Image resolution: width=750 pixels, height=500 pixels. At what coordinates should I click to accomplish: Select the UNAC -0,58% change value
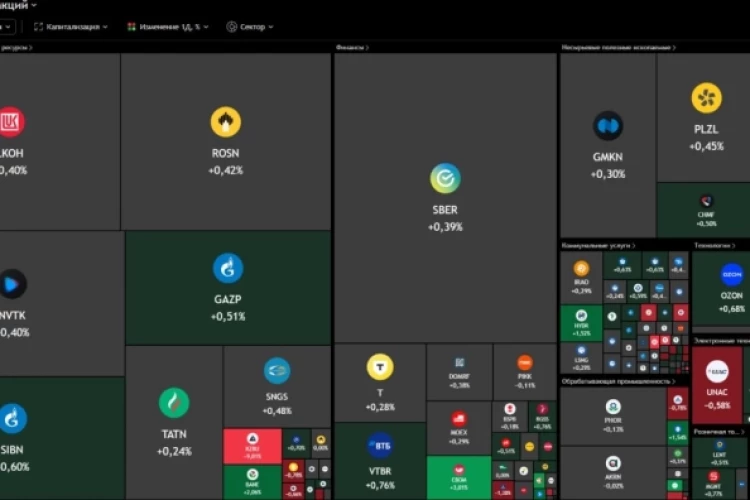[717, 405]
